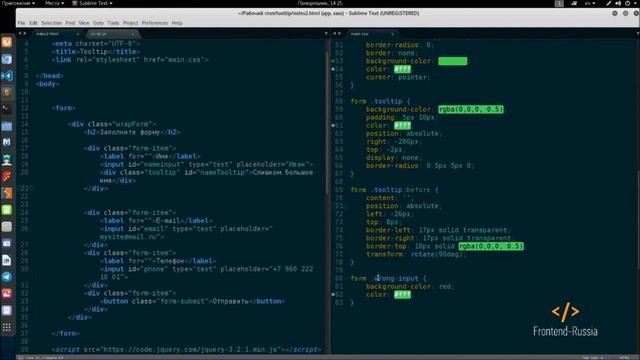Click the 'transform: rotate(90deg);' line

416,254
